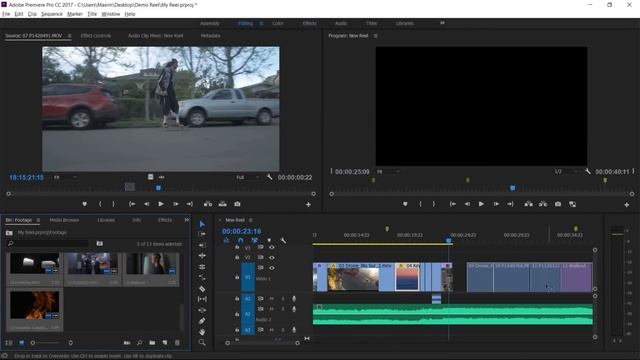Open the Marker menu
Screen dimensions: 640x360
(75, 14)
